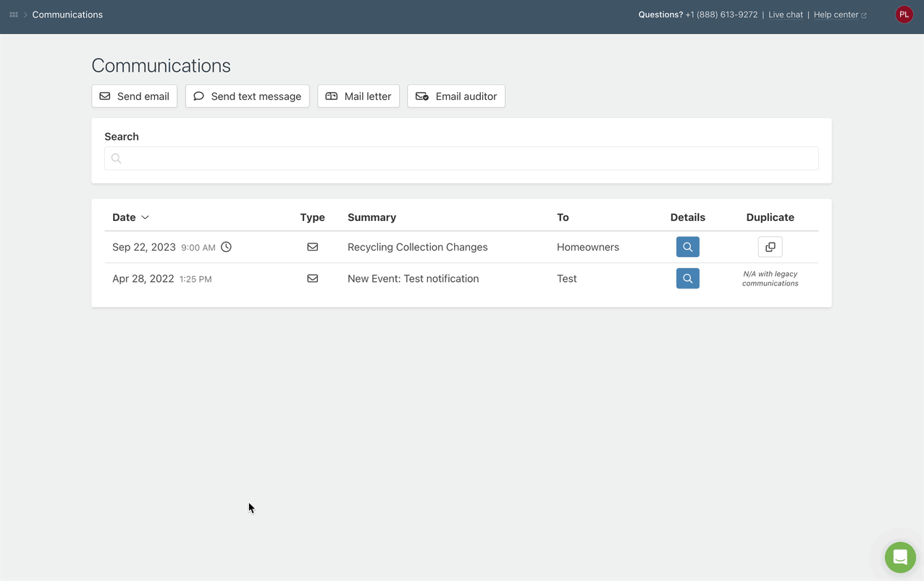The image size is (924, 581).
Task: Duplicate the Recycling Collection Changes communication
Action: click(x=770, y=247)
